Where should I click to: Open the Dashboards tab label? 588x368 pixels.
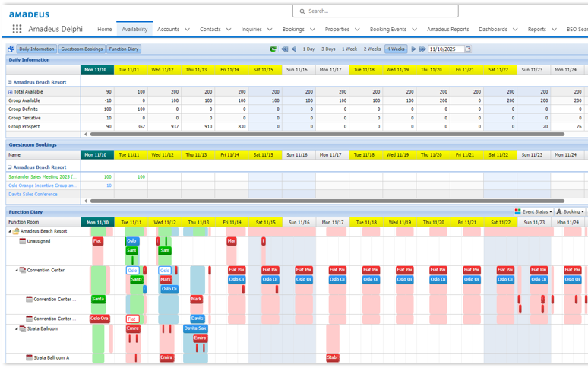coord(493,29)
